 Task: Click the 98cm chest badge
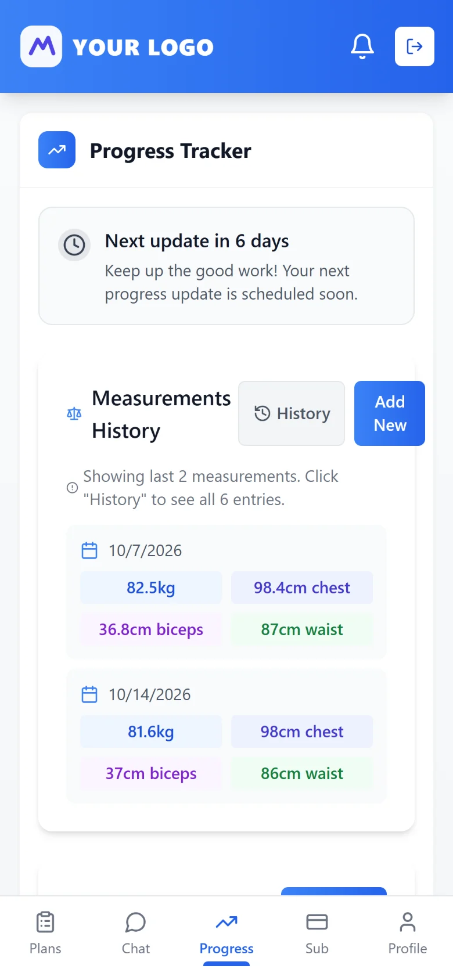302,732
